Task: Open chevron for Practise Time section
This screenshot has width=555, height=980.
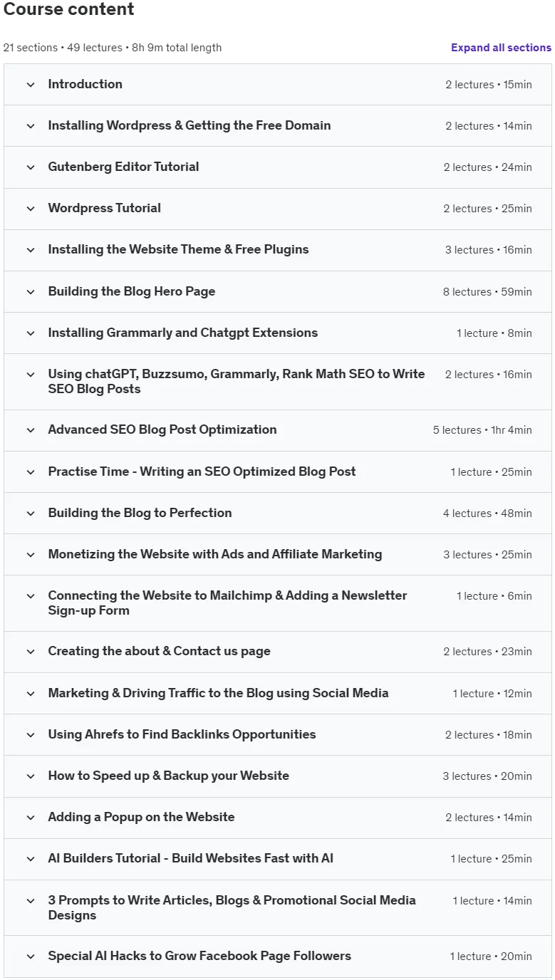Action: point(31,472)
